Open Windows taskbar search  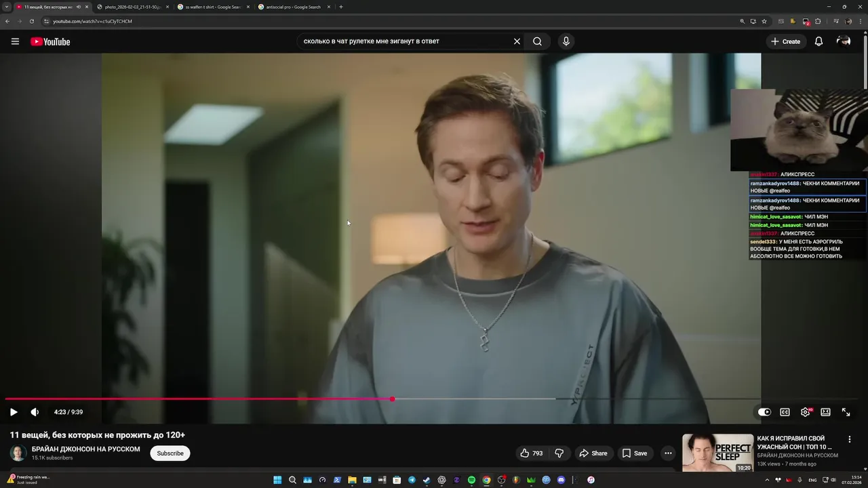pos(292,480)
